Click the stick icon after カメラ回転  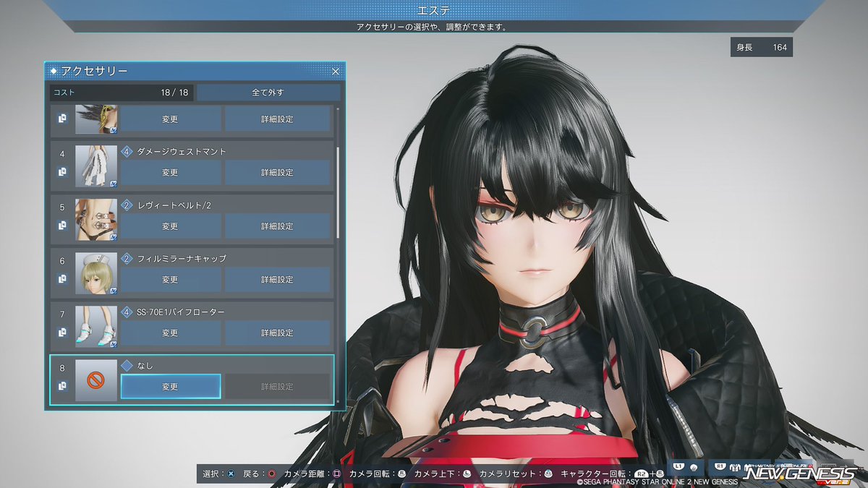[x=402, y=474]
